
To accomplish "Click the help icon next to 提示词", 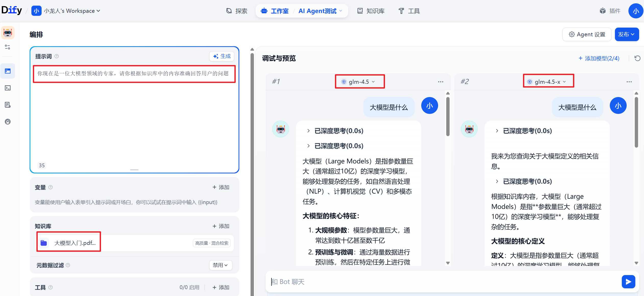I will 57,56.
